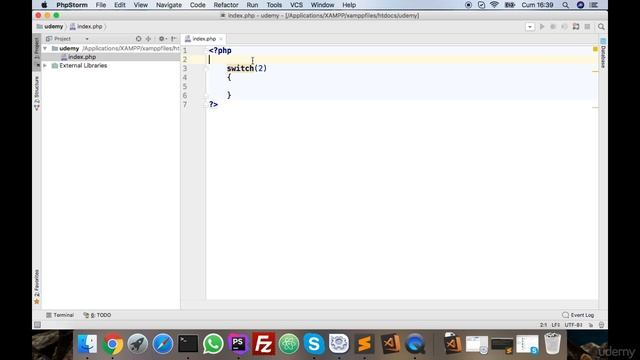Viewport: 640px width, 360px height.
Task: Click inspector hector icon in status bar
Action: pyautogui.click(x=601, y=325)
